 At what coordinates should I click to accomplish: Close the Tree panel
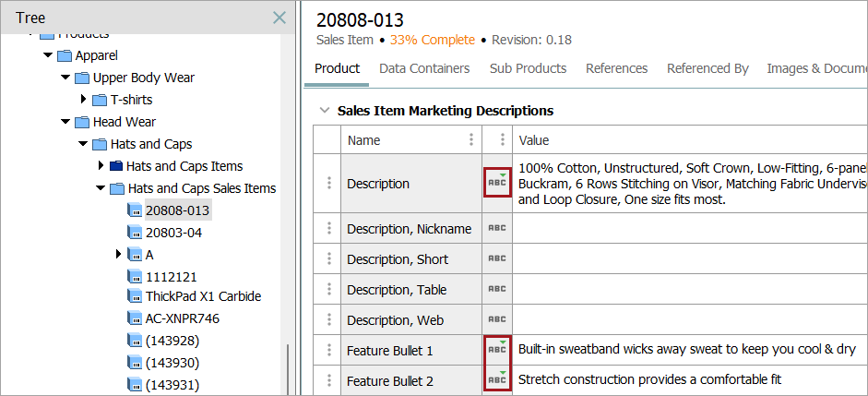pos(279,18)
